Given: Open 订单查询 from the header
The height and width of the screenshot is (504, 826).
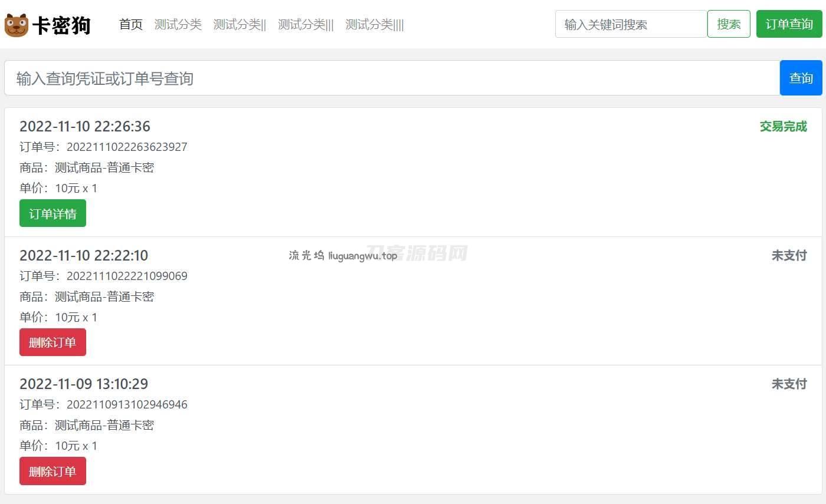Looking at the screenshot, I should pos(789,24).
